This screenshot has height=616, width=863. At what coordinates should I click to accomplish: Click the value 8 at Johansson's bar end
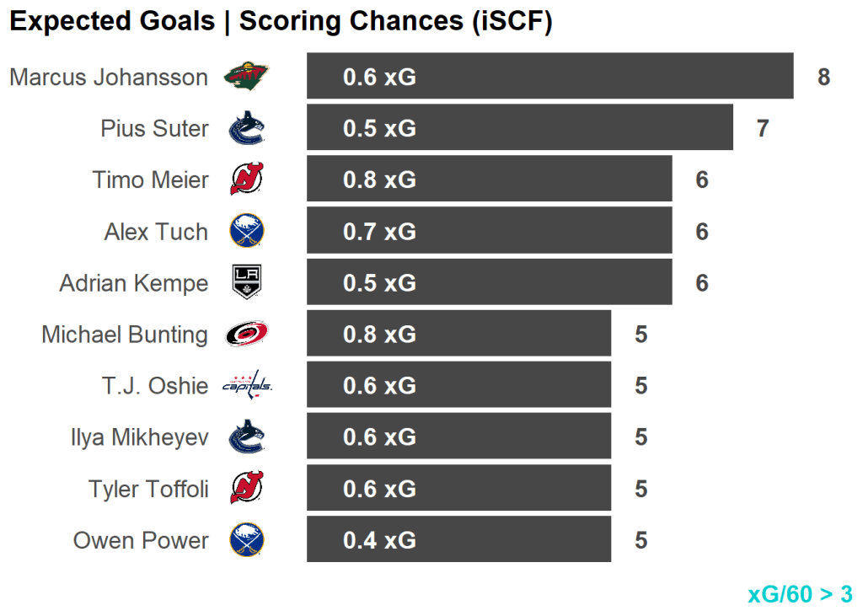click(823, 78)
